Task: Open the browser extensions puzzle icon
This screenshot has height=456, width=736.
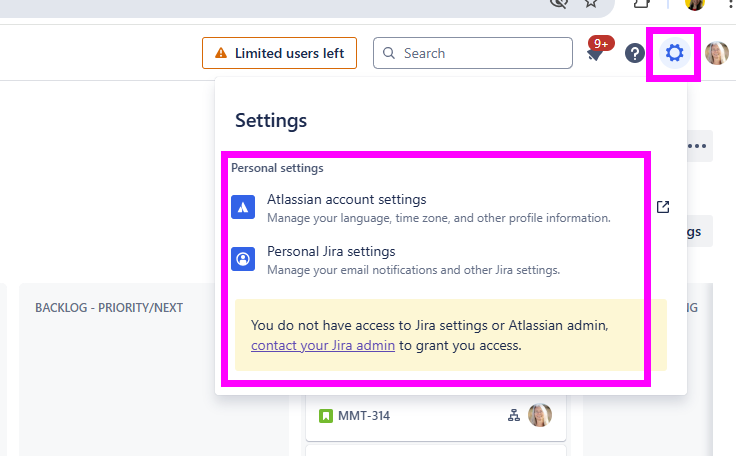Action: pyautogui.click(x=642, y=3)
